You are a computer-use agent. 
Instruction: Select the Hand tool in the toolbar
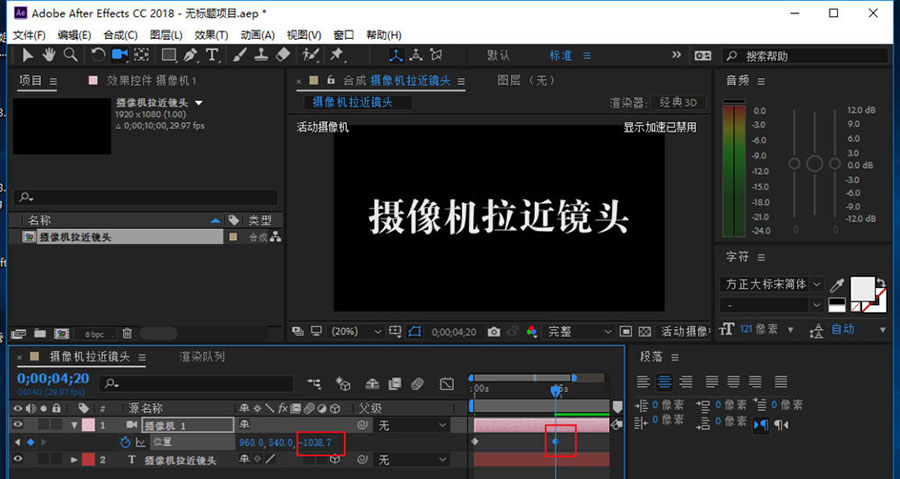pos(50,55)
